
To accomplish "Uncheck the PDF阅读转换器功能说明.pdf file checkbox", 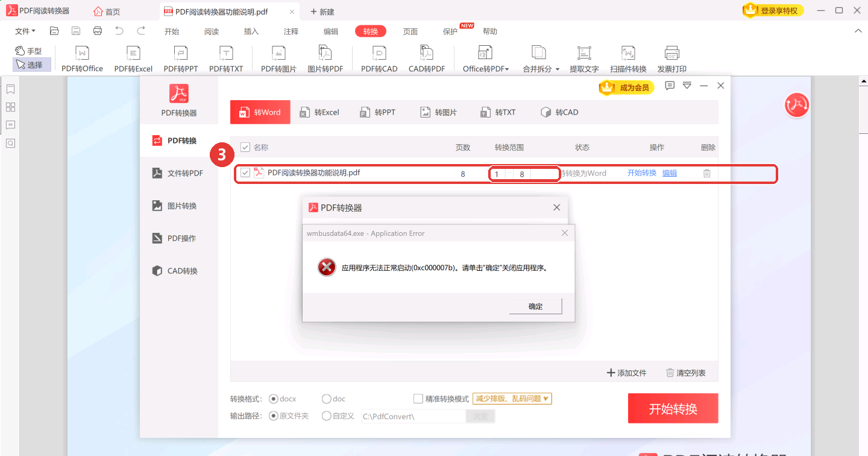I will click(x=245, y=173).
